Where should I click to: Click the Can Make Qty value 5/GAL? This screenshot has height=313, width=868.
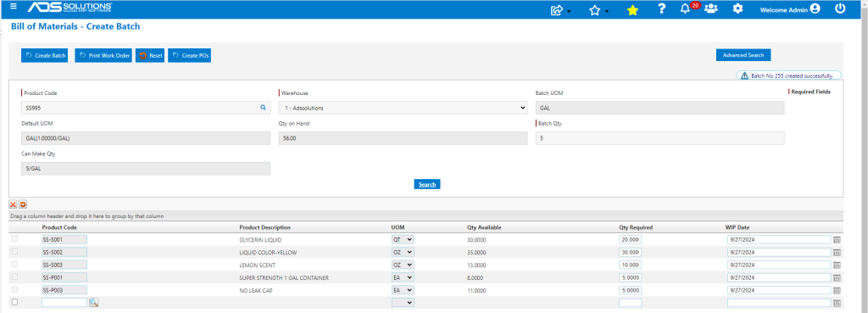point(146,169)
